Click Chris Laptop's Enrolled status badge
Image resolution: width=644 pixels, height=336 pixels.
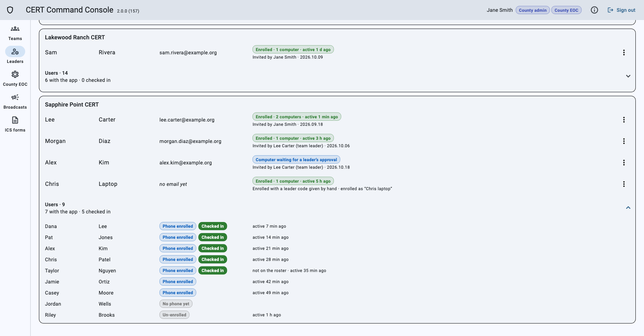point(293,181)
